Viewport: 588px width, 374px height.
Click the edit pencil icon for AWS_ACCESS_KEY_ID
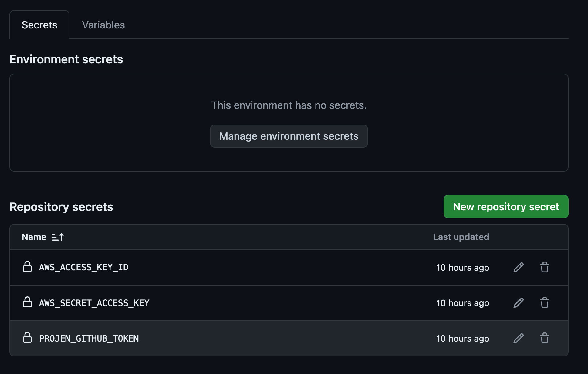point(519,267)
